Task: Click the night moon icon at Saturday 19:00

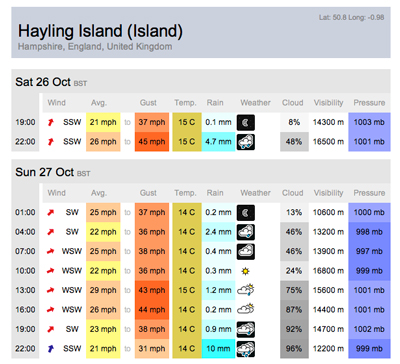Action: [x=246, y=122]
